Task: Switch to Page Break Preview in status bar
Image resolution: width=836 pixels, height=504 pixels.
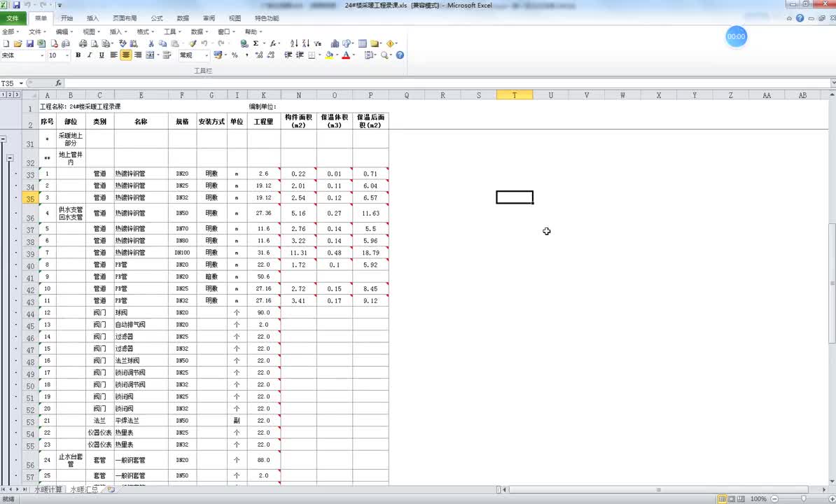Action: [741, 499]
